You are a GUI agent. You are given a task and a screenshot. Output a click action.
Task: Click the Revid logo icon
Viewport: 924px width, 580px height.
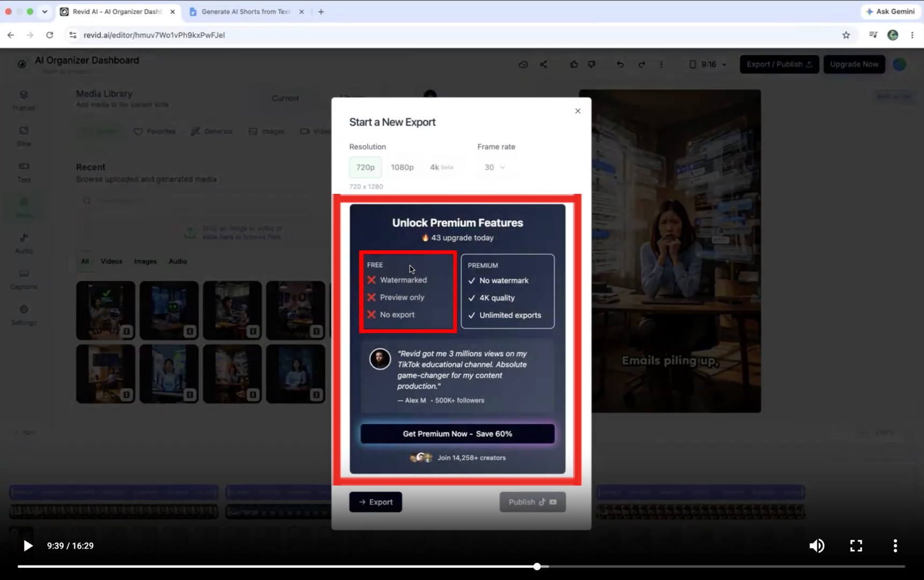(22, 64)
